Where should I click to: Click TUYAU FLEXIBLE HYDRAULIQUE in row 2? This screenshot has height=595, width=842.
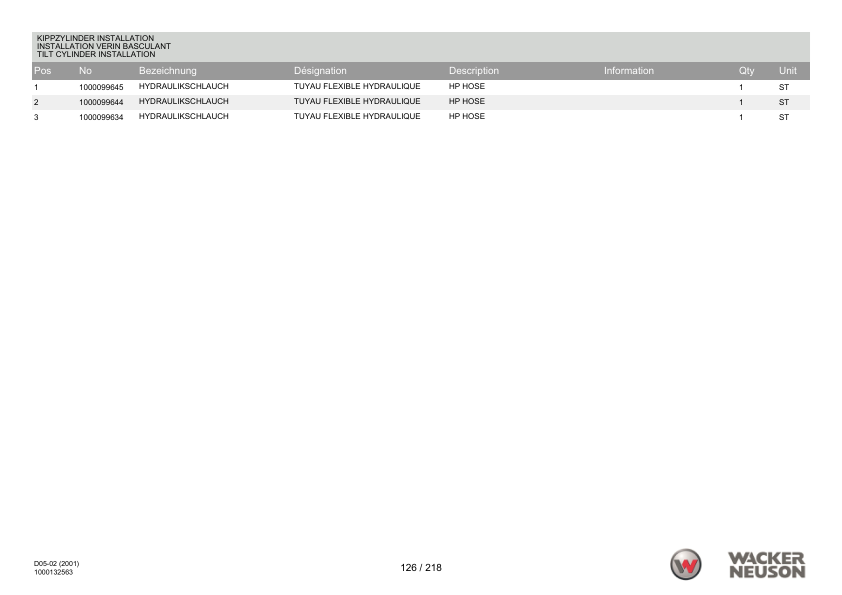[x=356, y=102]
